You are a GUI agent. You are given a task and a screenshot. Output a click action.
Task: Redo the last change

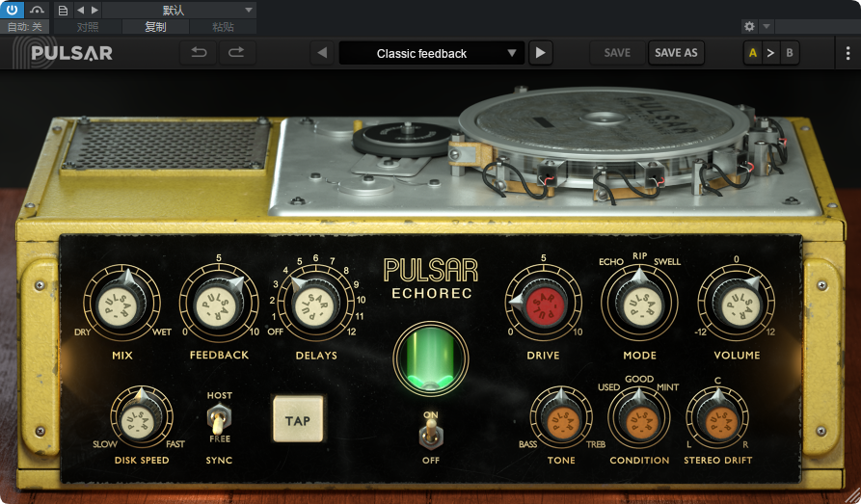236,53
